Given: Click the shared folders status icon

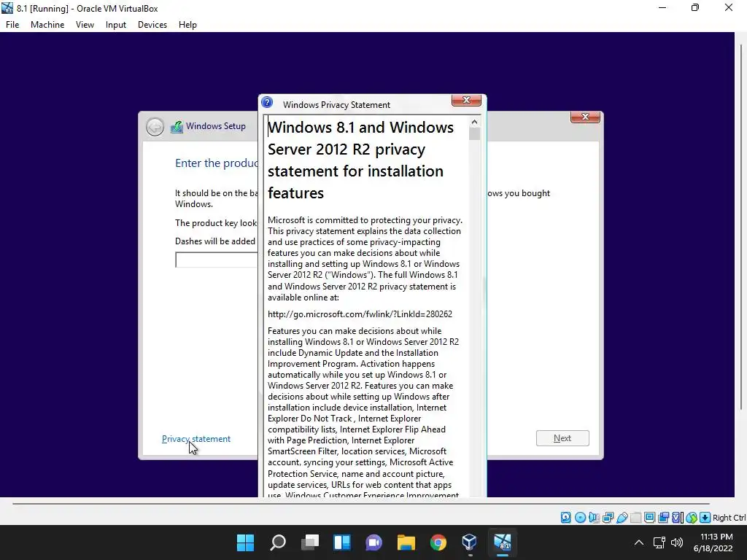Looking at the screenshot, I should pyautogui.click(x=635, y=518).
